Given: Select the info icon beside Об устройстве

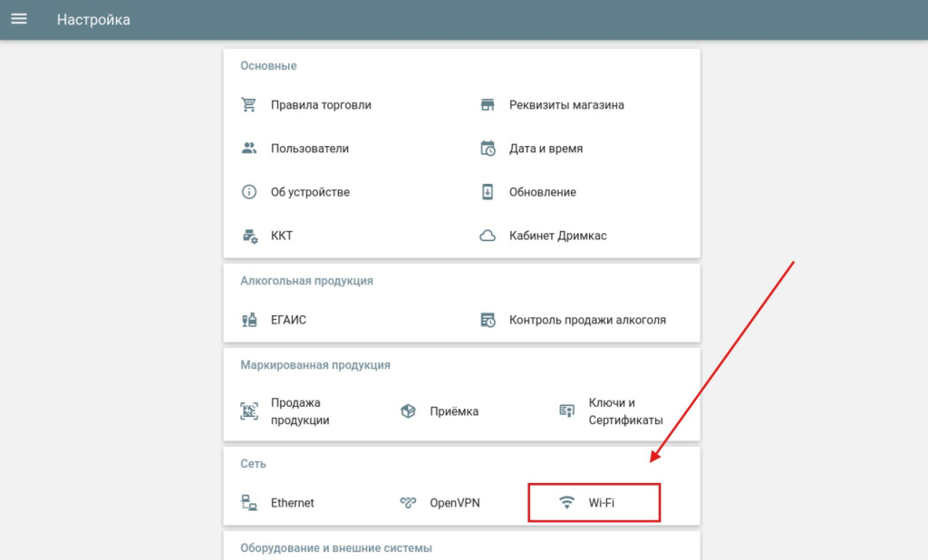Looking at the screenshot, I should pyautogui.click(x=249, y=191).
